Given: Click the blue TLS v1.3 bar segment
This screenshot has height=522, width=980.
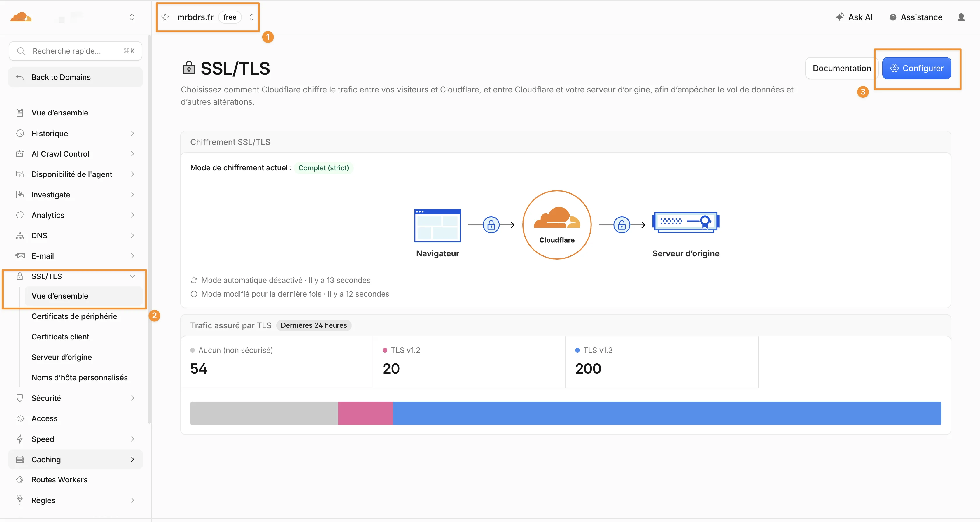Looking at the screenshot, I should (x=667, y=413).
